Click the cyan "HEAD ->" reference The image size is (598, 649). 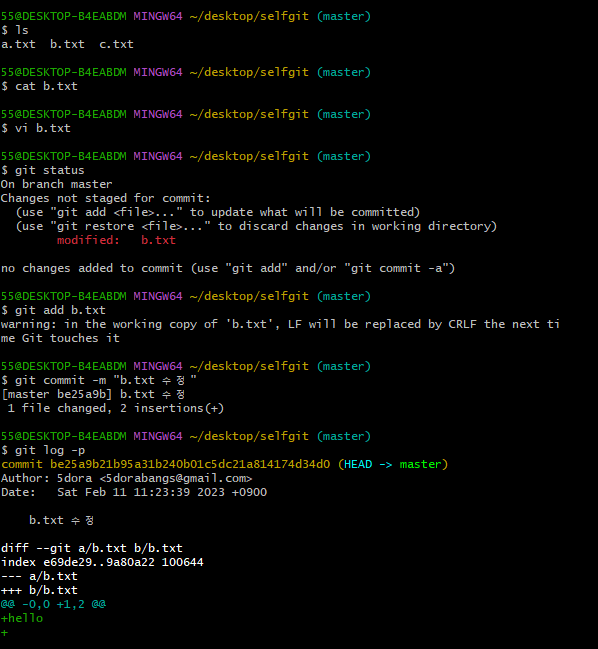click(x=368, y=464)
